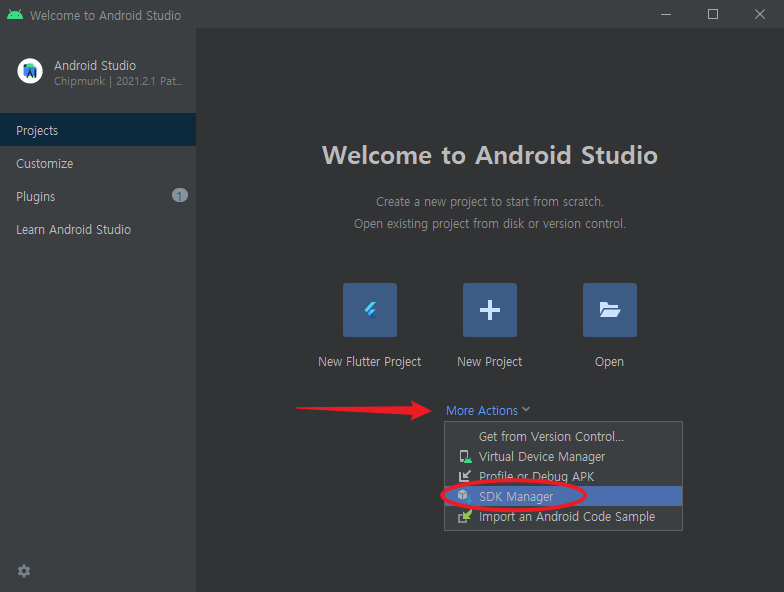Click the Virtual Device Manager icon
The image size is (784, 592).
pos(465,456)
